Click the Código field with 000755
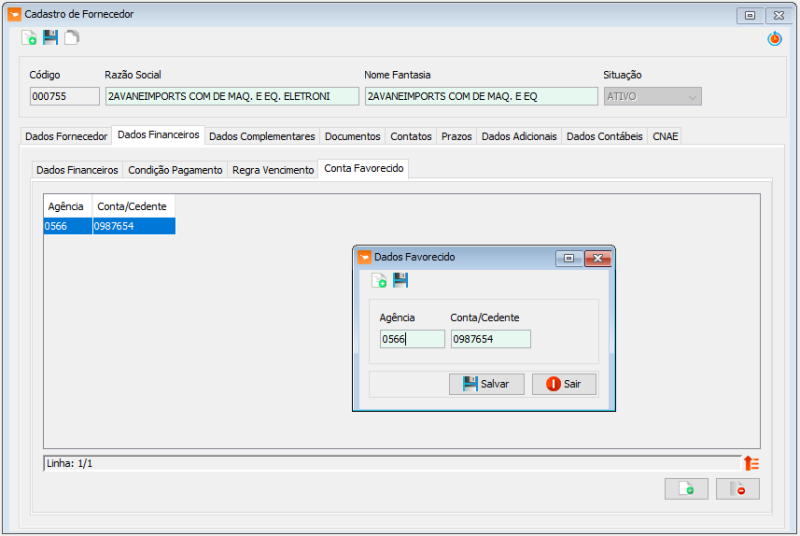This screenshot has width=800, height=536. pos(65,96)
